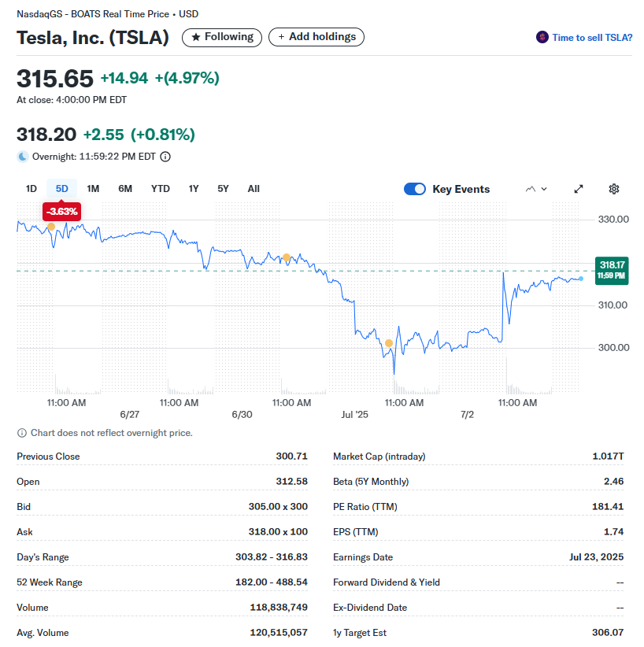Click the green 318.17 price tag
Image resolution: width=644 pixels, height=647 pixels.
coord(612,270)
